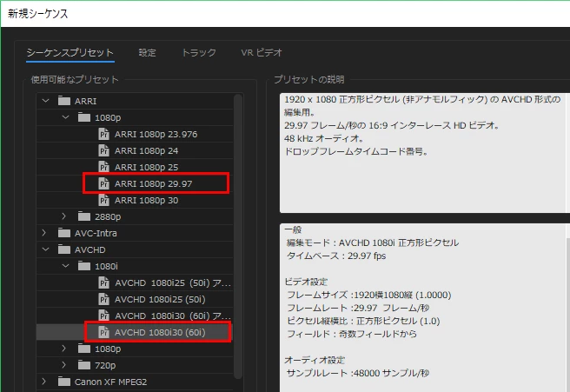Screen dimensions: 570x392
Task: Click preset icon for ARRI 1080p 30
Action: tap(104, 200)
